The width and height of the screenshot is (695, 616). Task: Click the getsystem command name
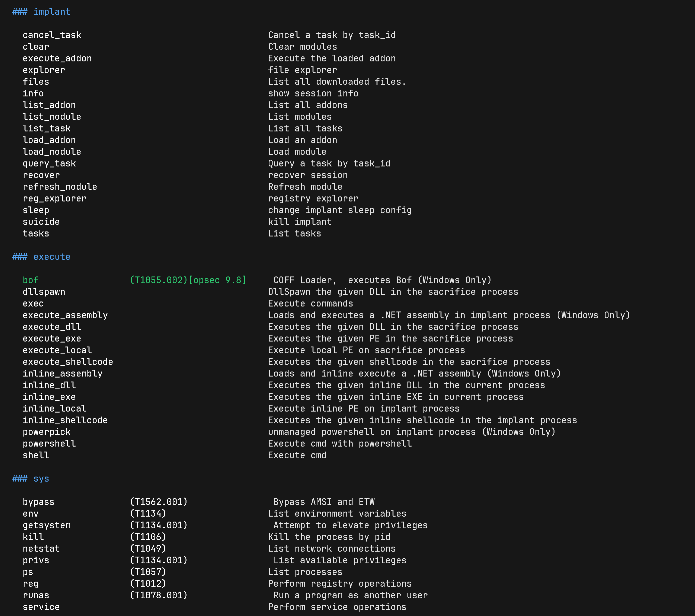pyautogui.click(x=47, y=526)
